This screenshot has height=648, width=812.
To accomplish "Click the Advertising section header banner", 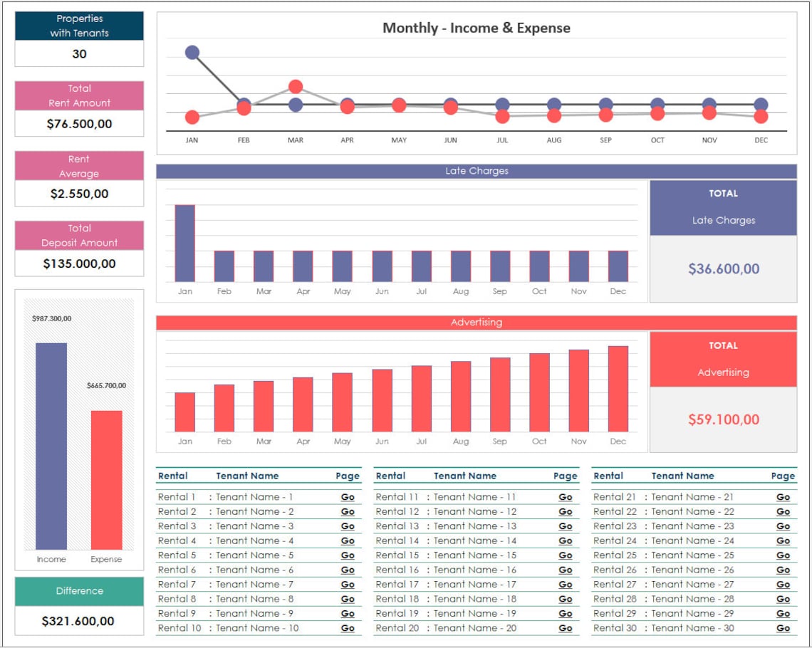I will [x=475, y=323].
